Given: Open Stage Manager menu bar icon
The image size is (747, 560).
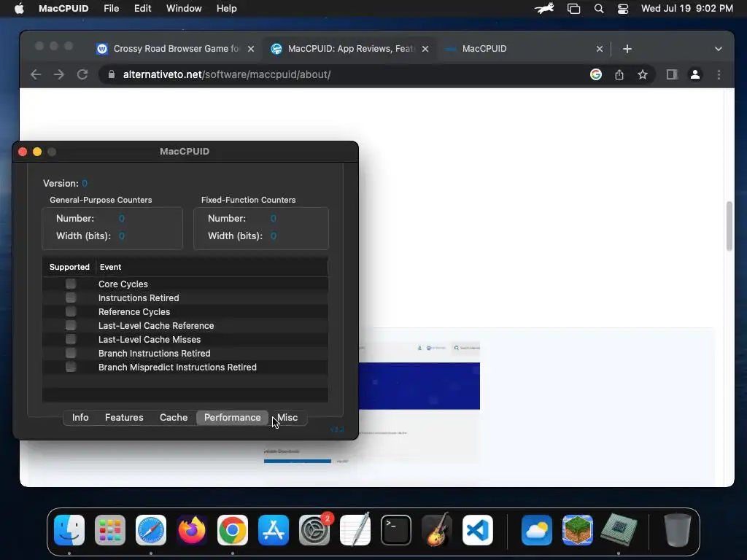Looking at the screenshot, I should point(573,9).
